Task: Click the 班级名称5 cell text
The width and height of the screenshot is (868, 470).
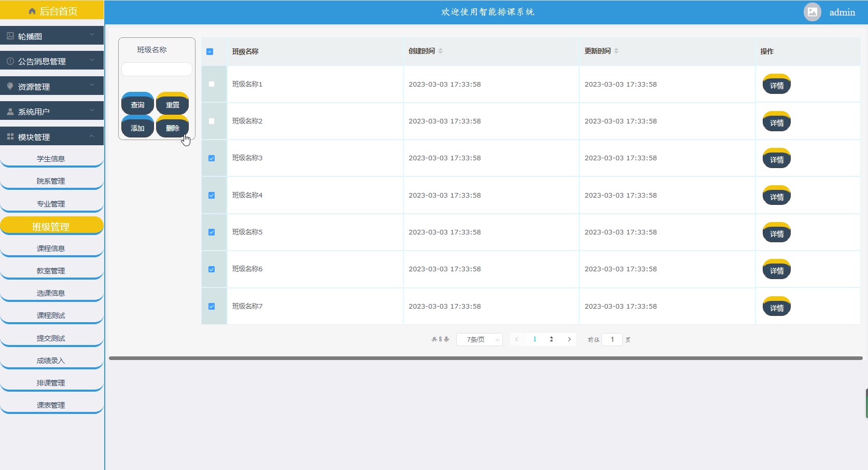Action: [247, 232]
